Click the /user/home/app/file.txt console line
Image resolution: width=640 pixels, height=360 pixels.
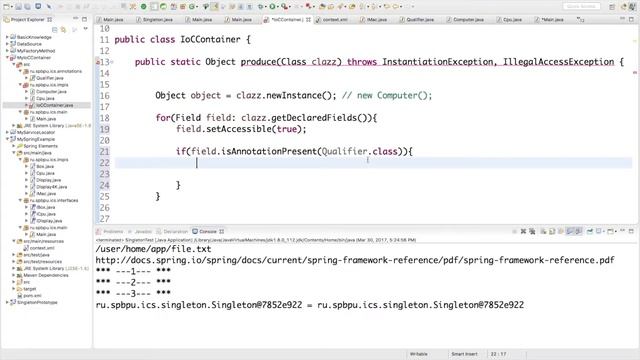pyautogui.click(x=153, y=249)
